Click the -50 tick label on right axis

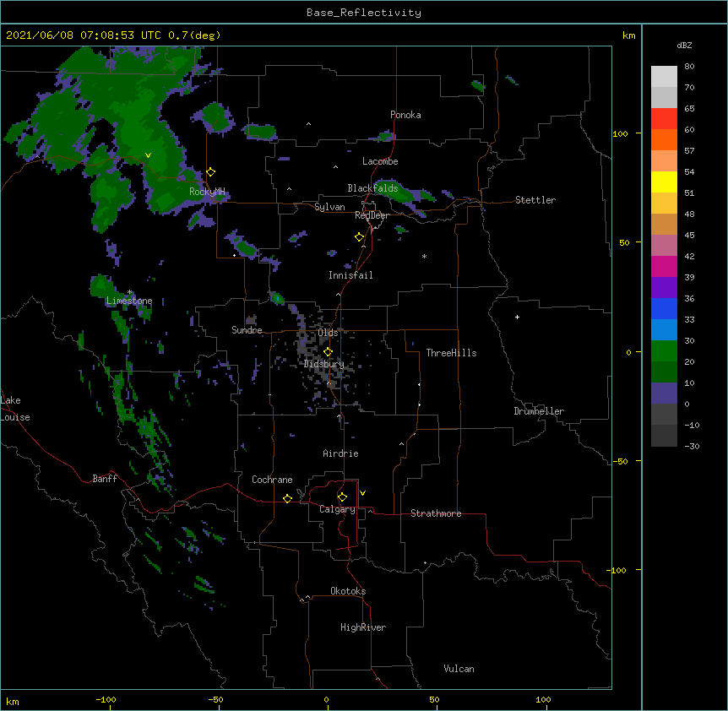pyautogui.click(x=620, y=461)
